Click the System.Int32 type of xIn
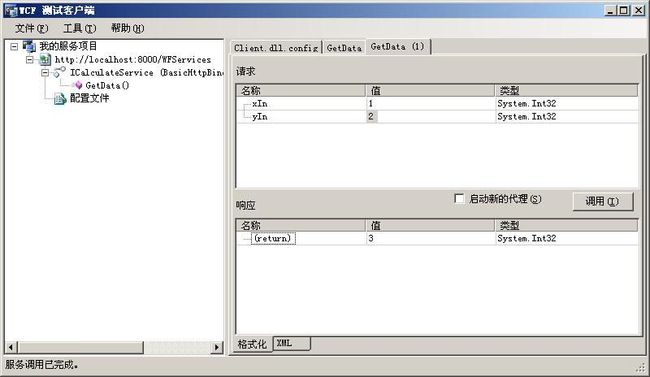 (x=526, y=104)
